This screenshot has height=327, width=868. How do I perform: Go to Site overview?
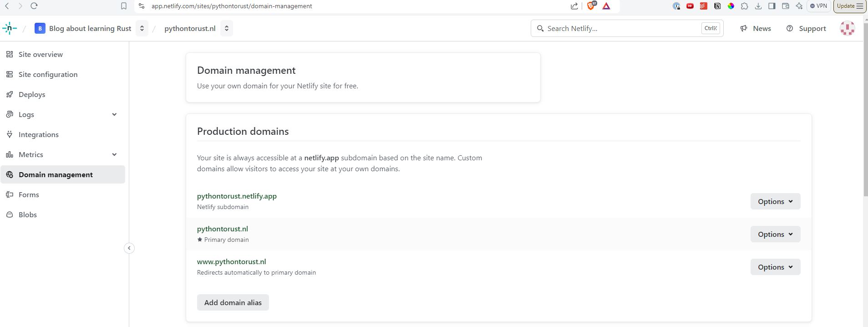point(63,54)
